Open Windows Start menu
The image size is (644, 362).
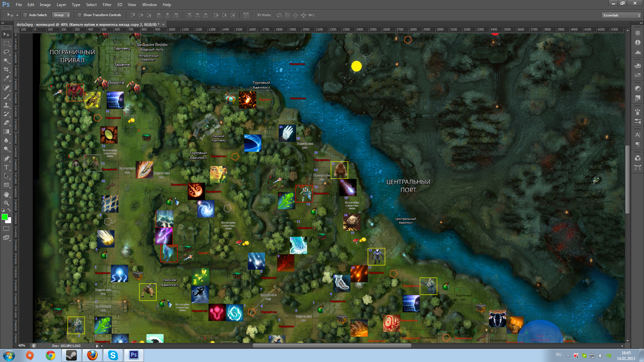tap(9, 355)
